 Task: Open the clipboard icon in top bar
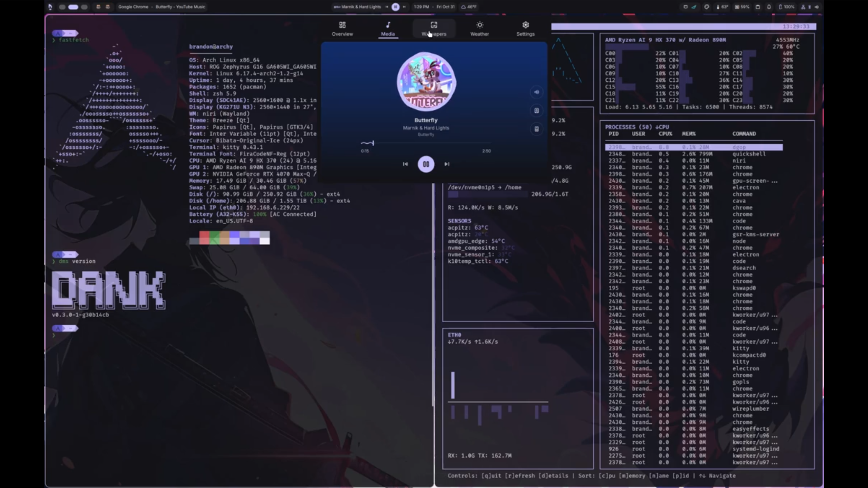pyautogui.click(x=758, y=7)
